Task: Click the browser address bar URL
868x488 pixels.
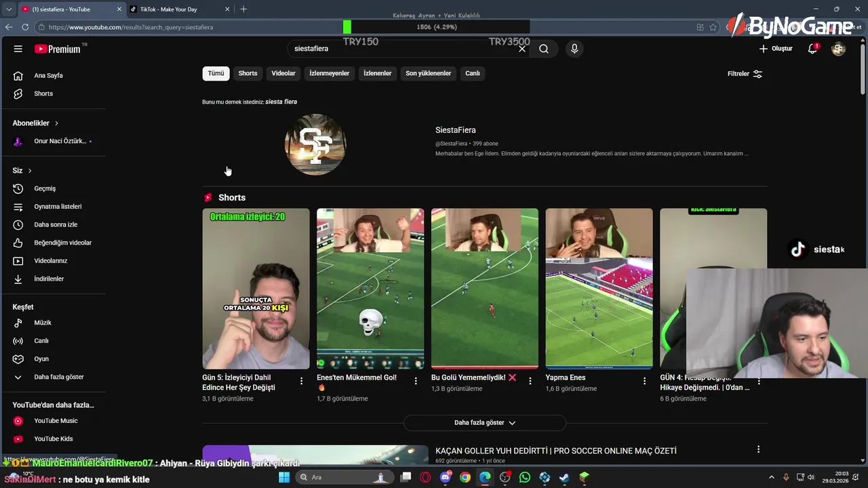Action: pos(130,27)
